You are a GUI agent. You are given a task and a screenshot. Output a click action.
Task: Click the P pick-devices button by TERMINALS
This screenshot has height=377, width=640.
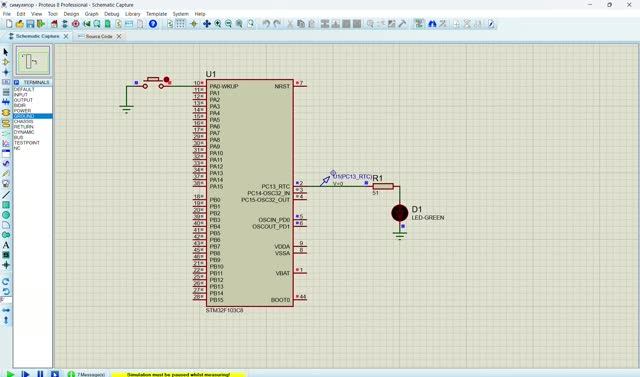(16, 82)
